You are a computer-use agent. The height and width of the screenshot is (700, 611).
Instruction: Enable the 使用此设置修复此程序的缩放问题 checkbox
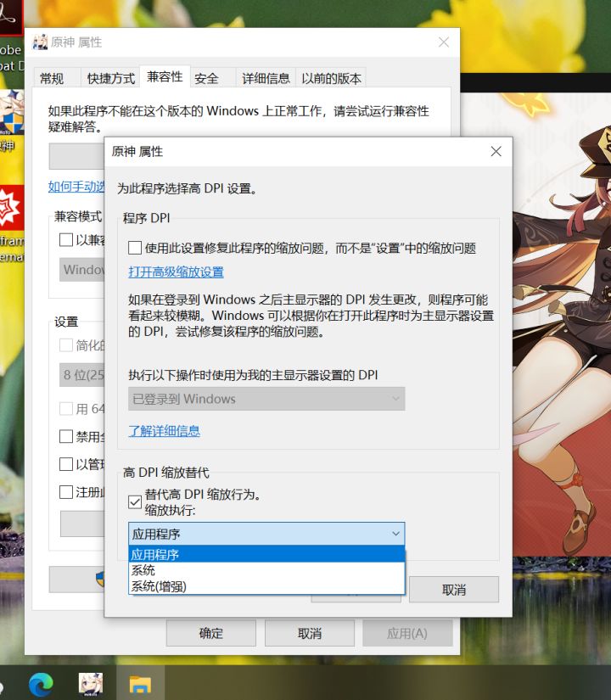135,248
